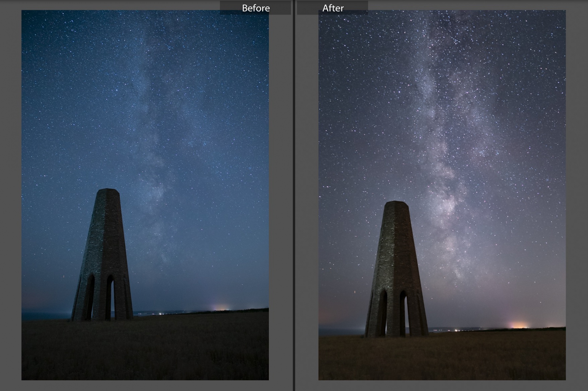Select the After photo preview

(x=442, y=195)
